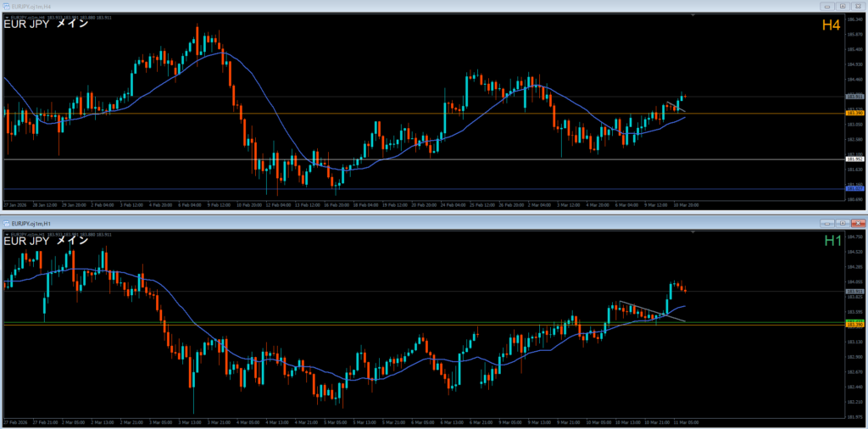868x429 pixels.
Task: Click the orange 183.390 price tag in H4
Action: 854,114
